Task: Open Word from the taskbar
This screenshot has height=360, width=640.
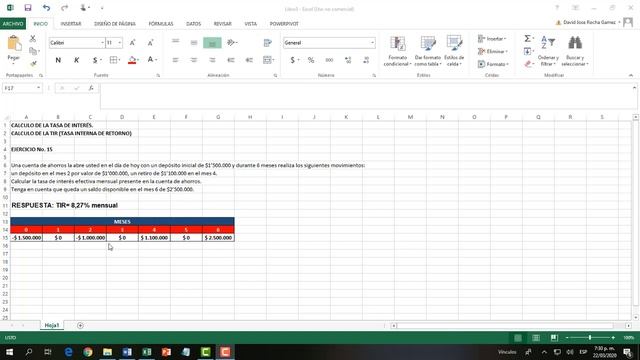Action: pos(127,352)
